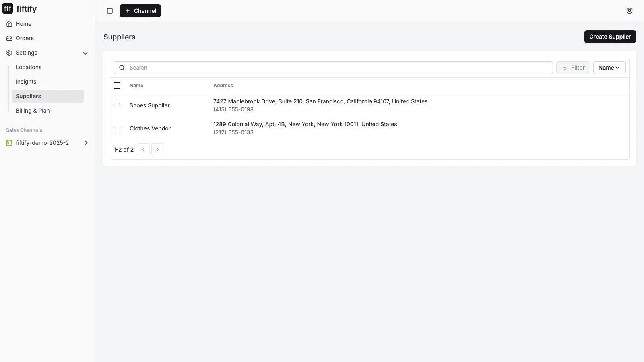The height and width of the screenshot is (362, 644).
Task: Click the add Channel button
Action: pyautogui.click(x=140, y=11)
